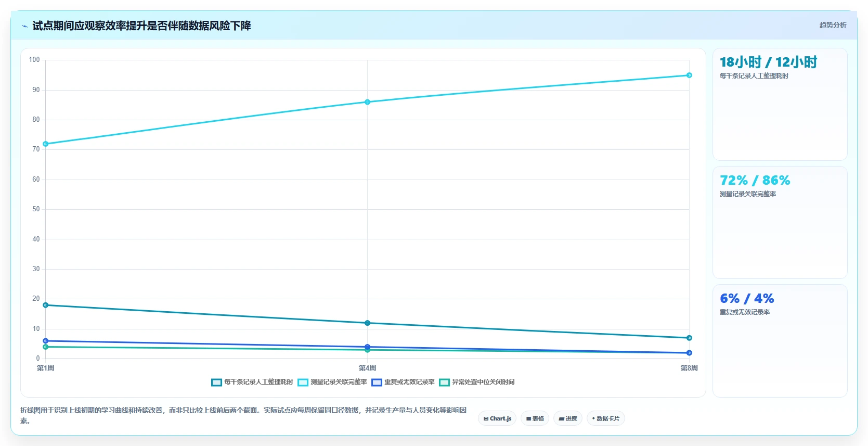Click the 72% / 86% card value

click(x=755, y=181)
